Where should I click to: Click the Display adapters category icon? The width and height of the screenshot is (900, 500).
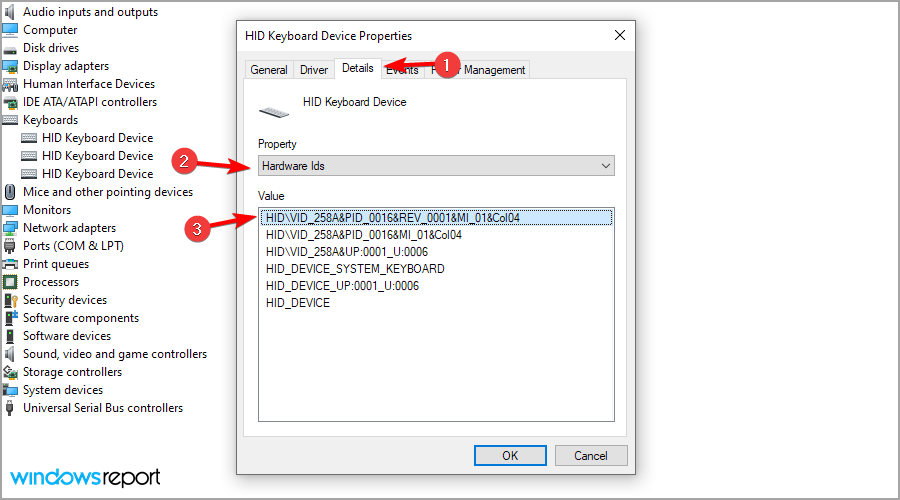[x=10, y=66]
